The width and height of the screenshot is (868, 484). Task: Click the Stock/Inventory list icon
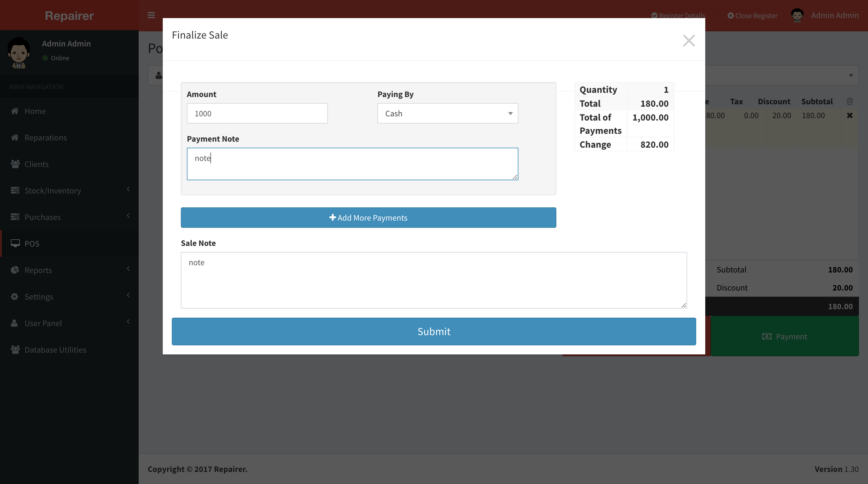tap(15, 190)
